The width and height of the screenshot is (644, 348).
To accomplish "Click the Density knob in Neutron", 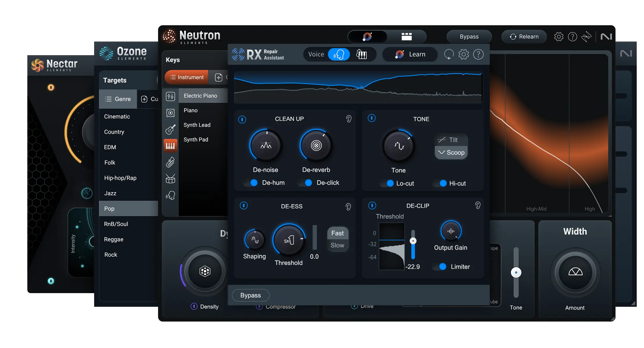I will (205, 271).
